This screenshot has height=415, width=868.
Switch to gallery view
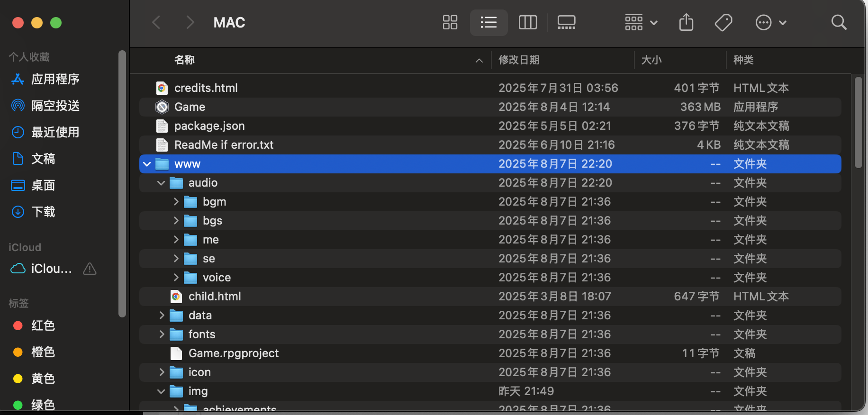[566, 22]
